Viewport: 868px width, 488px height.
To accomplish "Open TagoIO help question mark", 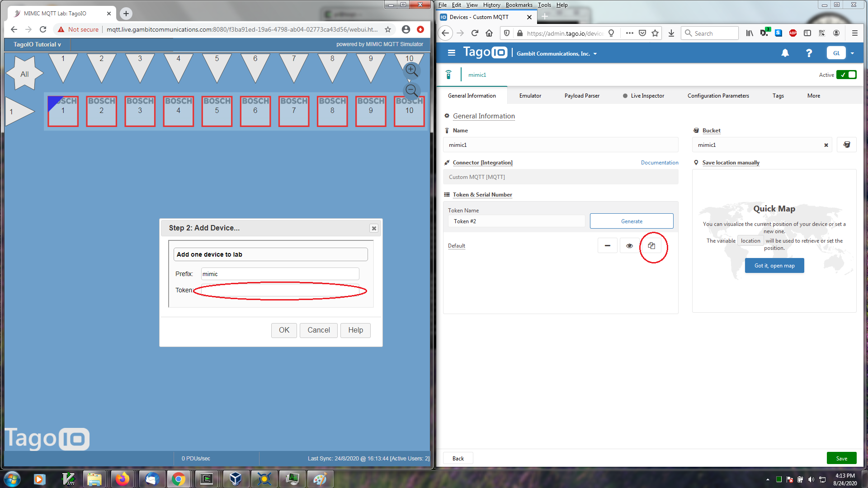I will click(x=809, y=53).
